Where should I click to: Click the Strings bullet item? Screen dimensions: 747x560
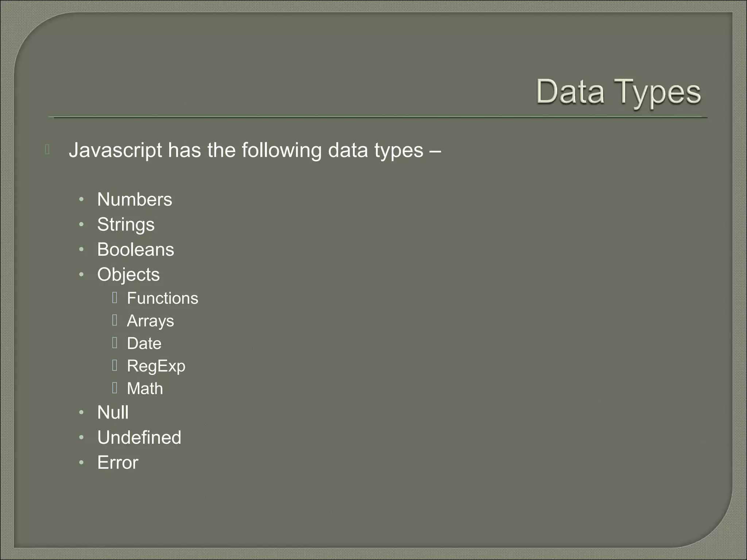(x=126, y=225)
